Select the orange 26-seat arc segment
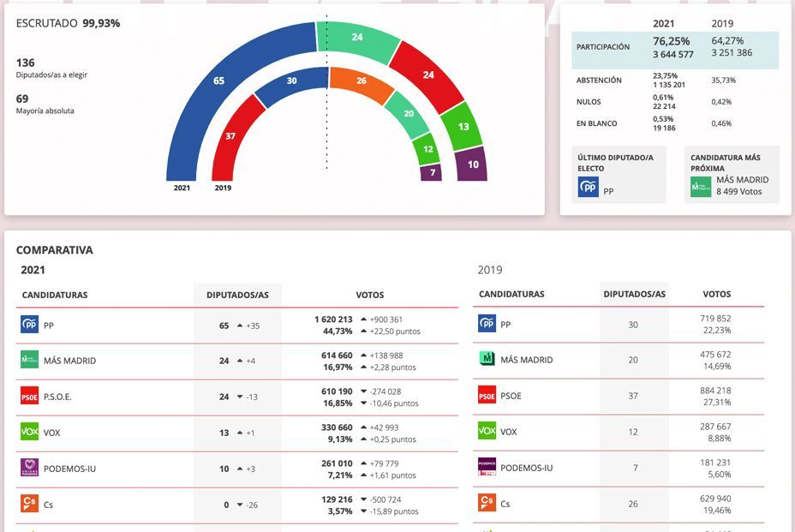Screen dimensions: 795x532 360,82
